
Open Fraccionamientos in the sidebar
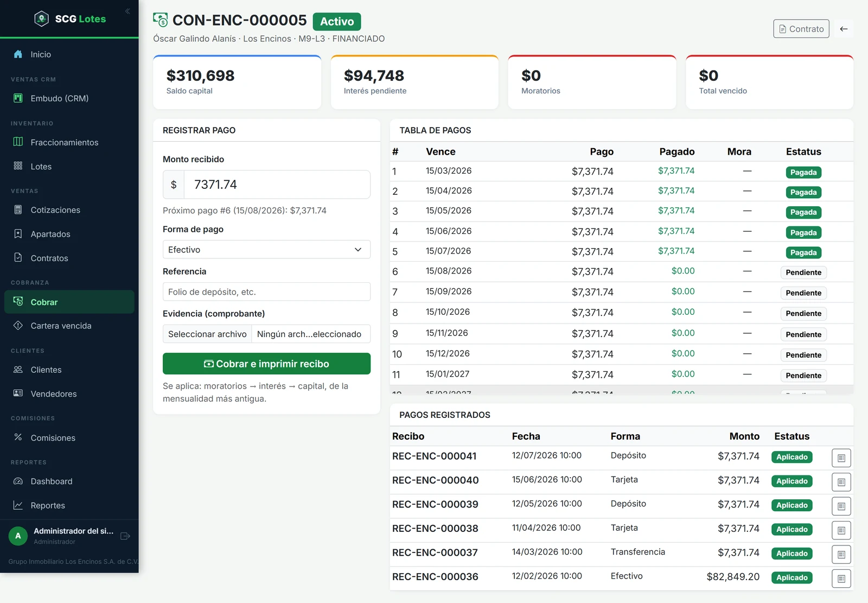pos(69,142)
